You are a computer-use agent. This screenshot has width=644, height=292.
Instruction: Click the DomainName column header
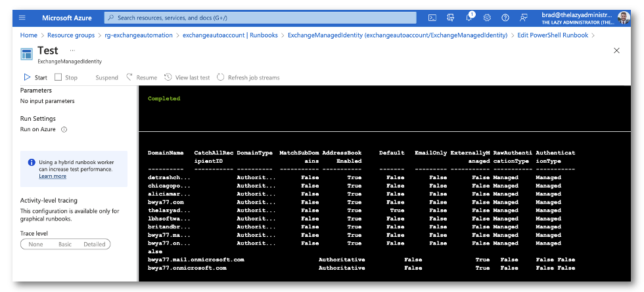click(x=166, y=153)
